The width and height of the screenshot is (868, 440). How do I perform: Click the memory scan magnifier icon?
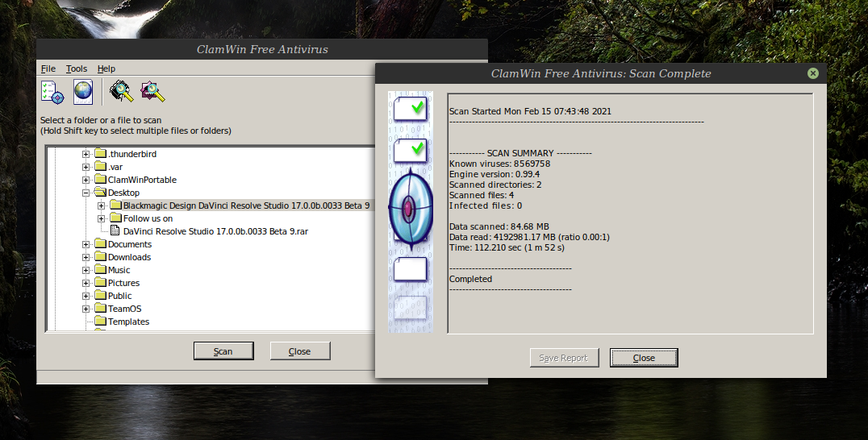(122, 92)
